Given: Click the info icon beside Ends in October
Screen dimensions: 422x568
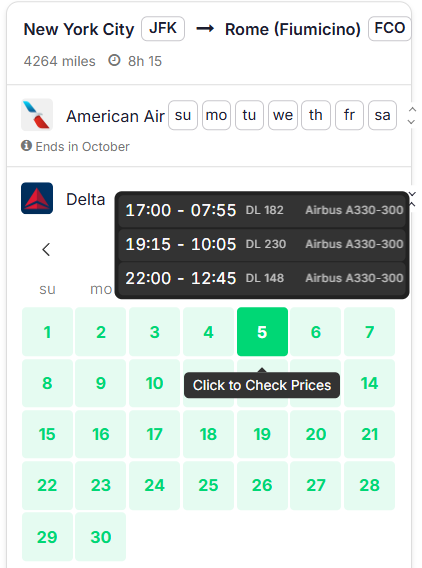Looking at the screenshot, I should (26, 146).
